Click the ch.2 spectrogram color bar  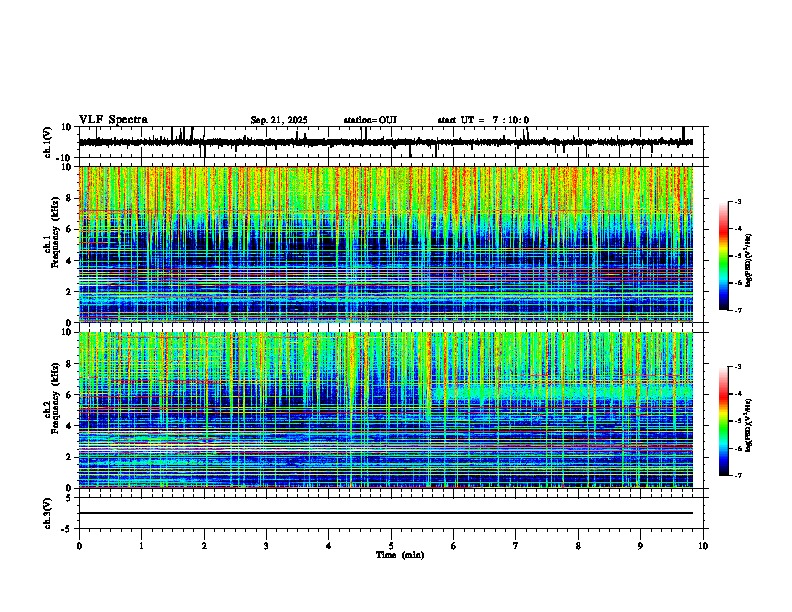(x=723, y=421)
